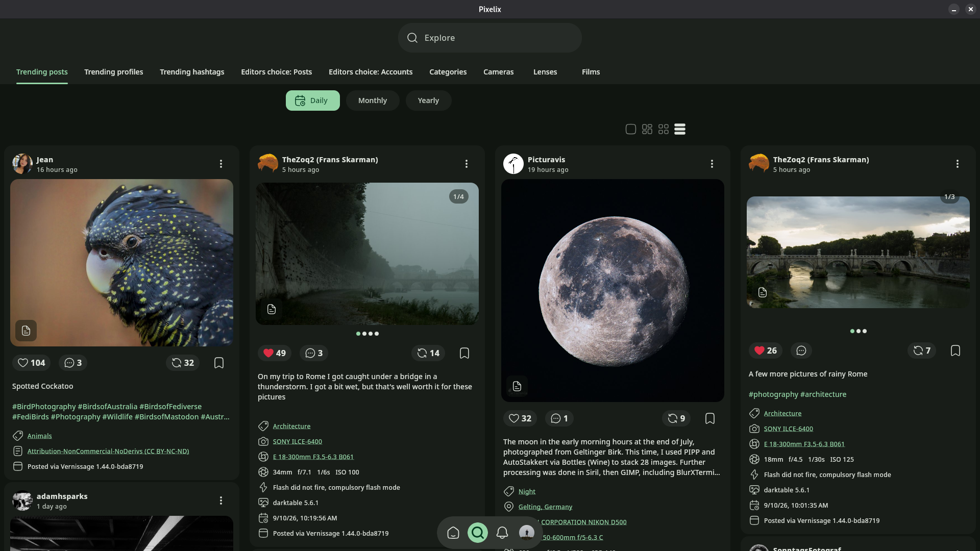Switch to single column layout view

pyautogui.click(x=631, y=129)
